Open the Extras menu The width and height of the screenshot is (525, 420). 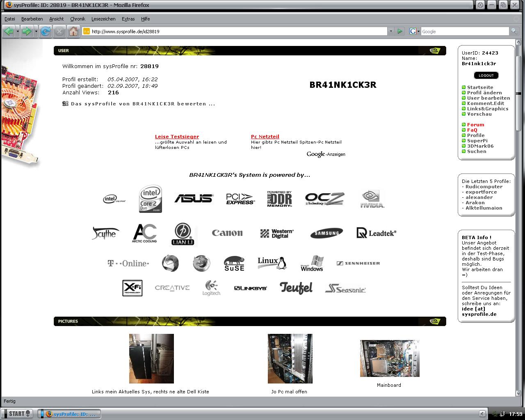click(128, 19)
